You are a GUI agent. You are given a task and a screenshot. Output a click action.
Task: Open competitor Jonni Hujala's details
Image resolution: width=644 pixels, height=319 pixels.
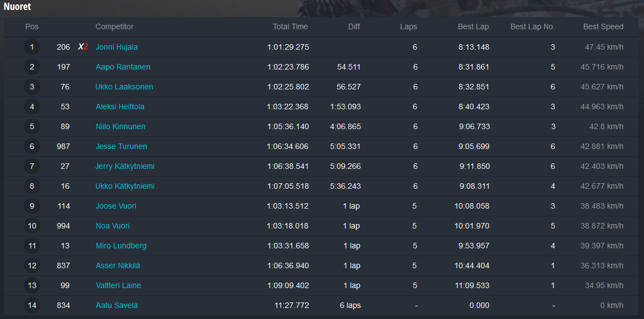click(x=116, y=47)
